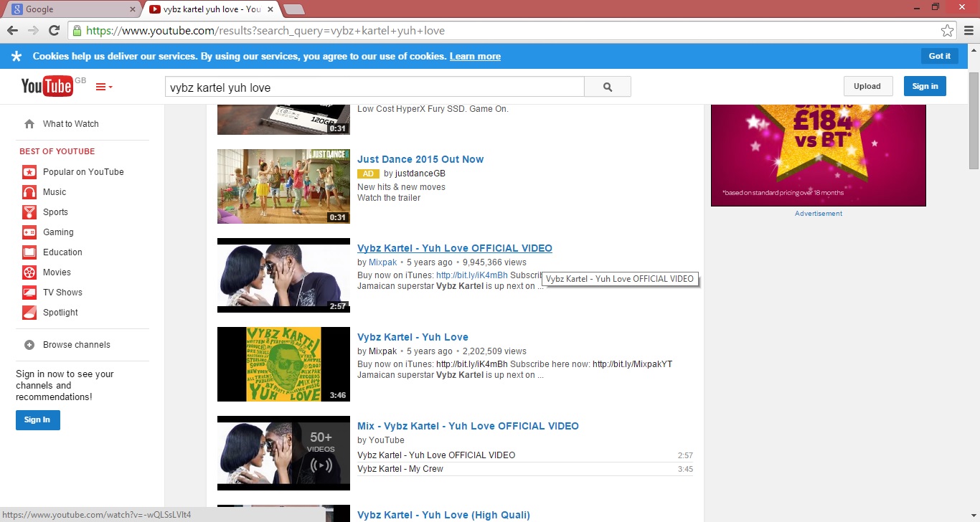This screenshot has height=522, width=980.
Task: Open Mix - Vybz Kartel playlist title
Action: pos(468,426)
